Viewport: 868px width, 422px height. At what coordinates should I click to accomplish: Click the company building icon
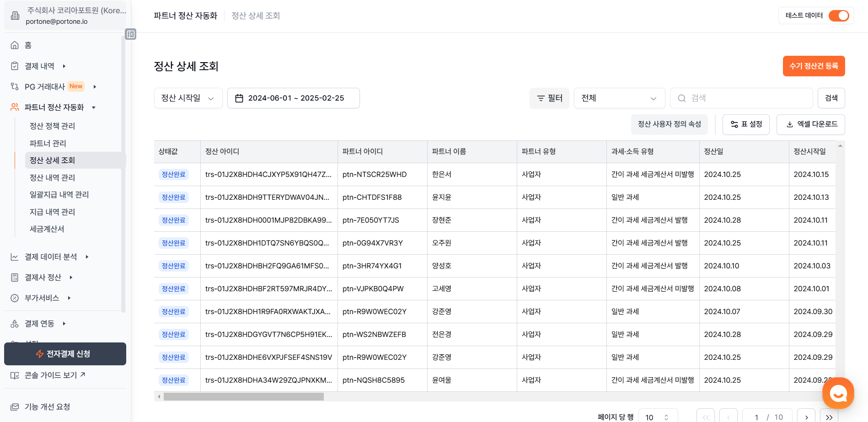(x=15, y=16)
